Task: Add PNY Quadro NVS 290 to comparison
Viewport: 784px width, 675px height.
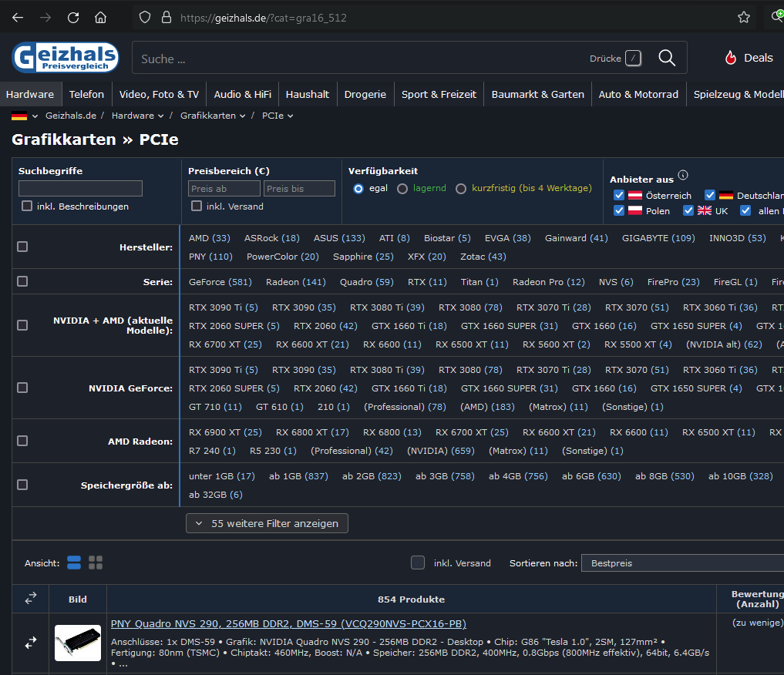Action: click(31, 643)
